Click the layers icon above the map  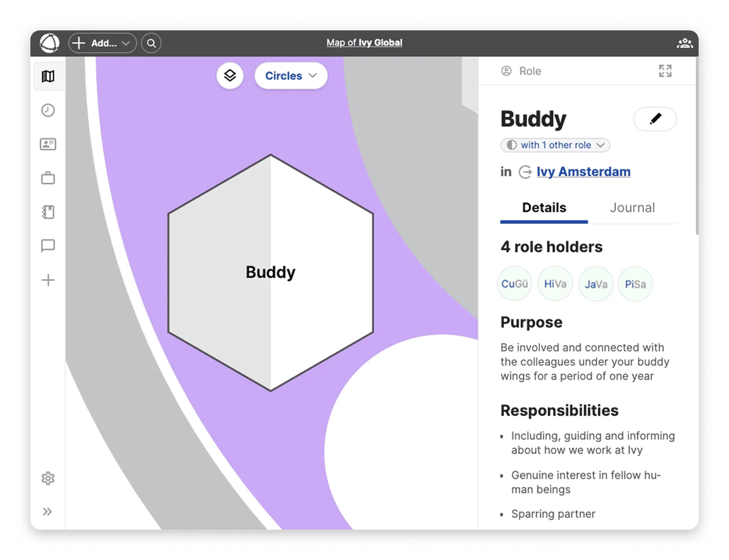pyautogui.click(x=230, y=75)
